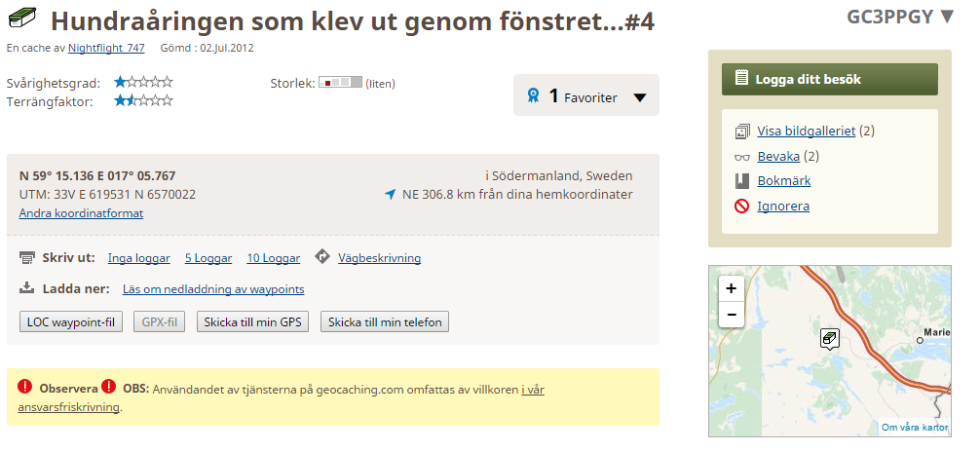Expand the Favoriter dropdown arrow
This screenshot has height=452, width=980.
point(640,97)
